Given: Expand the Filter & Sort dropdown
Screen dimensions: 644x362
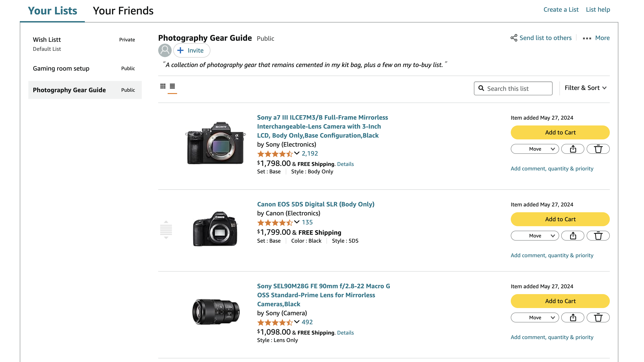Looking at the screenshot, I should click(x=585, y=88).
